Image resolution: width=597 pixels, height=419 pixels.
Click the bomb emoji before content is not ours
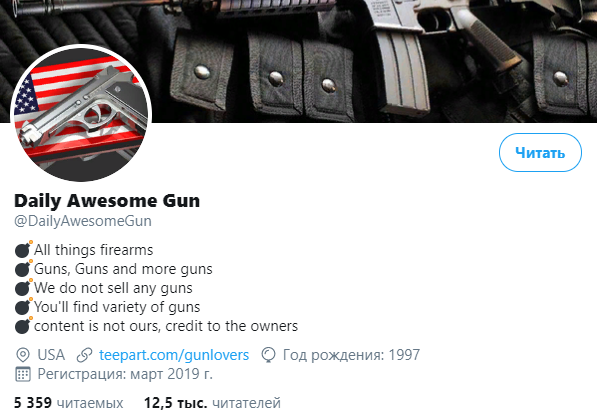24,325
